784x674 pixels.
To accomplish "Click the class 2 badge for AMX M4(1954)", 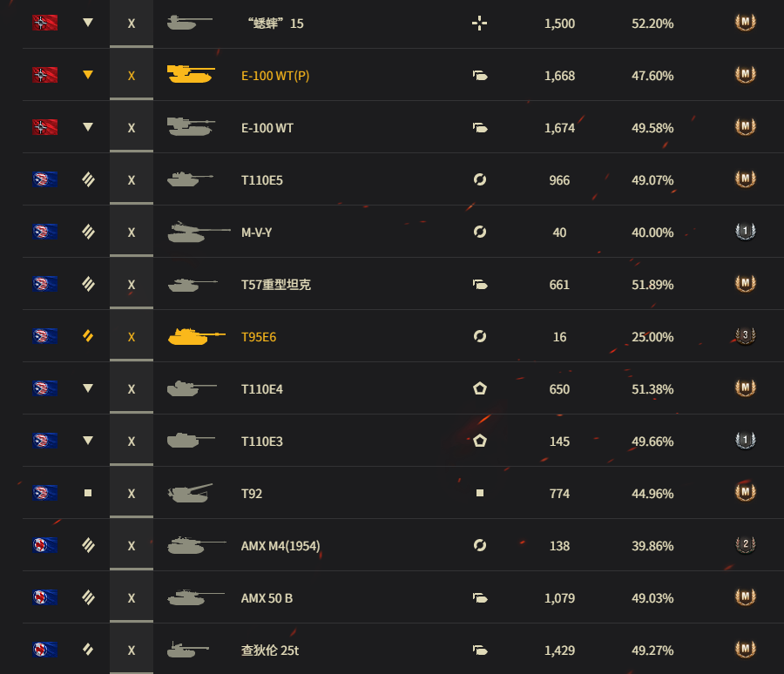I will (745, 544).
